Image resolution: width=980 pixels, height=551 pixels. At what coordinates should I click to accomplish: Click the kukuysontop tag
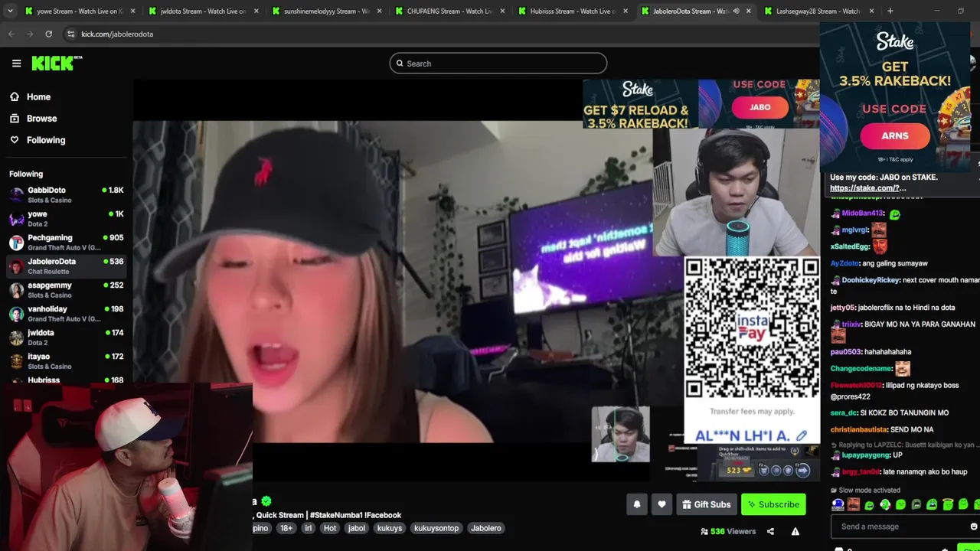pos(436,528)
